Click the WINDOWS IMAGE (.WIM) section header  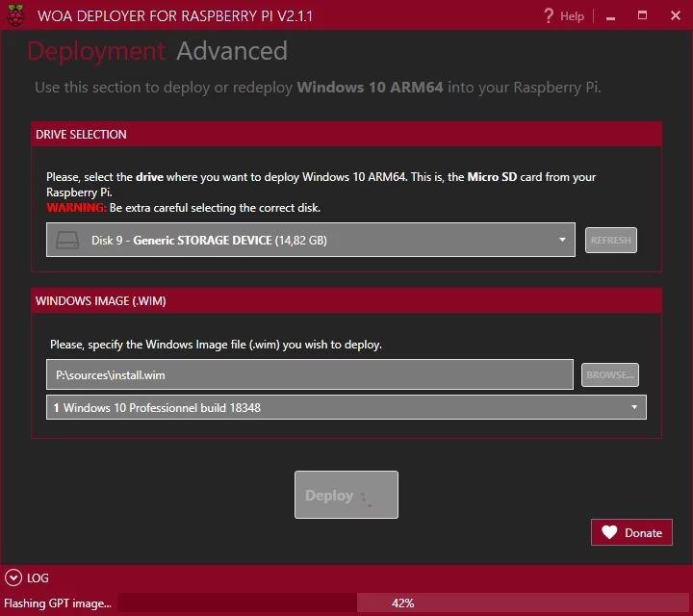coord(346,300)
